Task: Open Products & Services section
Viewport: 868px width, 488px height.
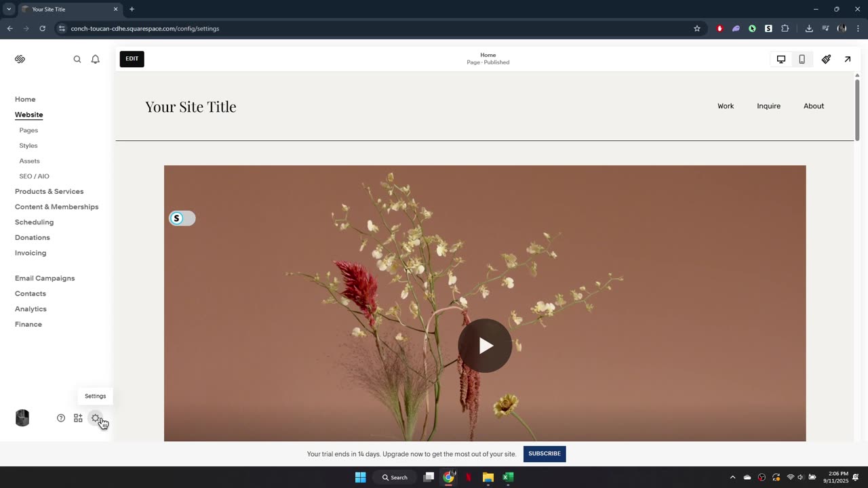Action: pos(50,191)
